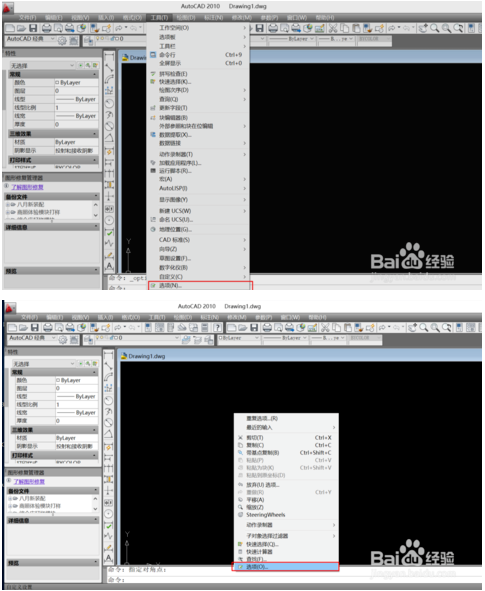The width and height of the screenshot is (485, 591).
Task: Click the scissors icon beside 剪切(T)
Action: [240, 438]
